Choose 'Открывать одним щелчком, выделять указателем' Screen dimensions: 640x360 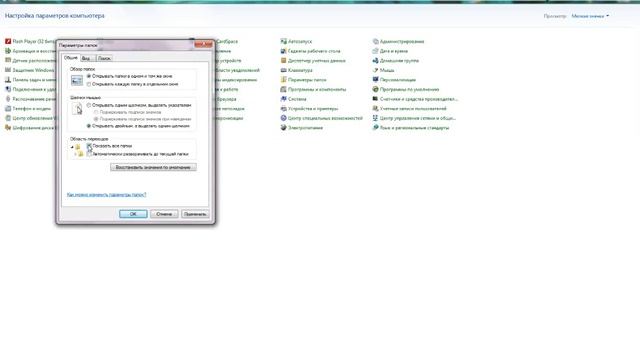(89, 105)
